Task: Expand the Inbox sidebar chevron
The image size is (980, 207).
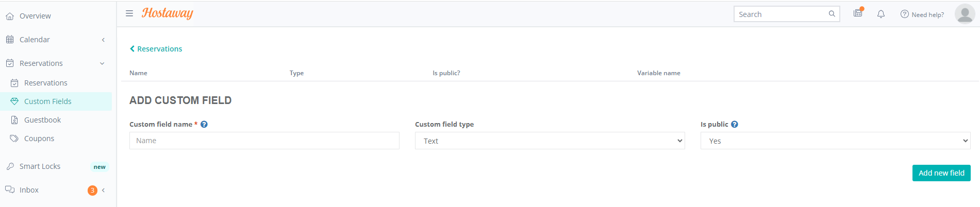Action: (x=104, y=190)
